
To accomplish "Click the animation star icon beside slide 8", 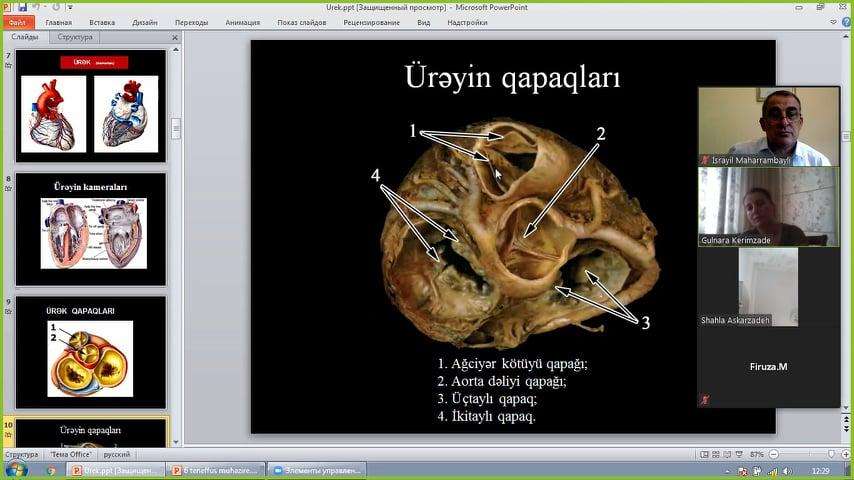I will 8,189.
